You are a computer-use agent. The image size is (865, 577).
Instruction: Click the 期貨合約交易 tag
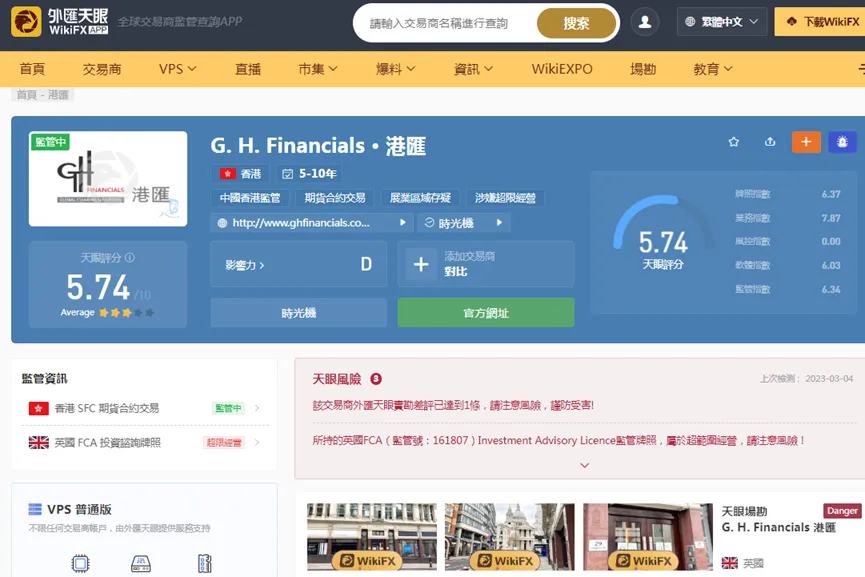point(335,197)
